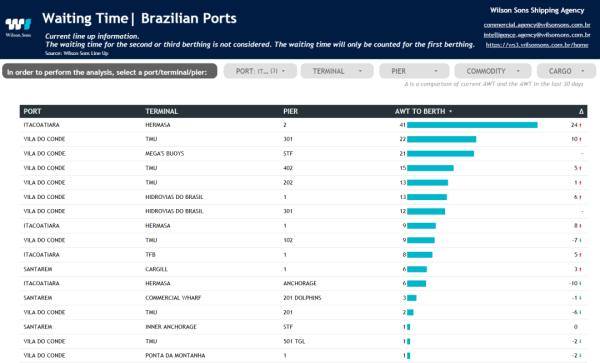This screenshot has width=600, height=363.
Task: Click the PIER column header
Action: click(x=290, y=111)
